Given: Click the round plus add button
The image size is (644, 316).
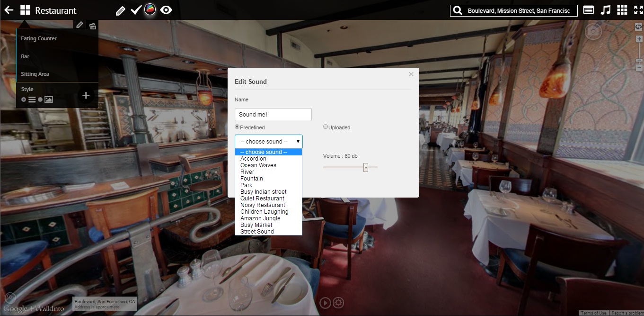Looking at the screenshot, I should point(86,96).
